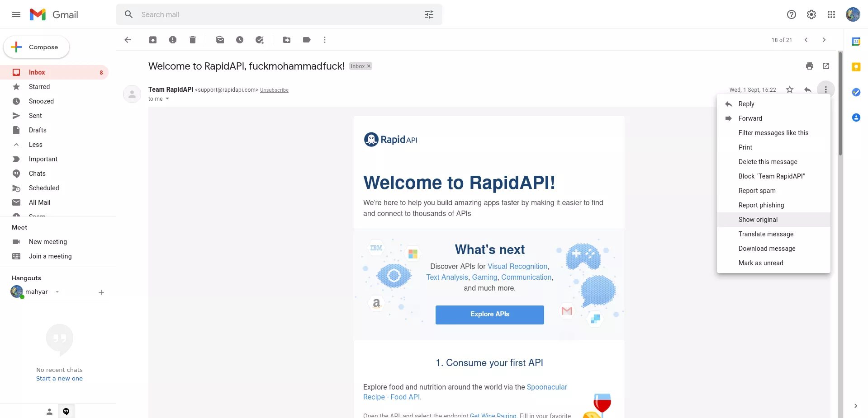Viewport: 868px width, 418px height.
Task: Open email in new window
Action: point(826,66)
